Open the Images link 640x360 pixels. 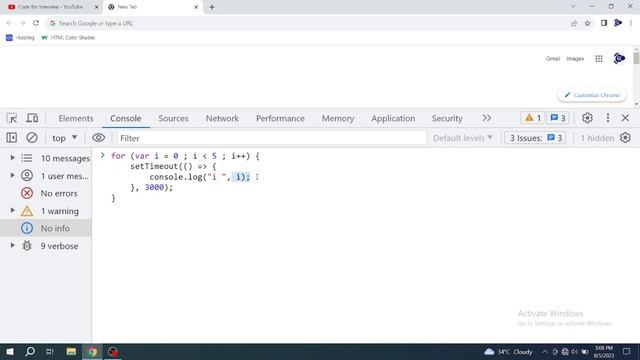575,59
